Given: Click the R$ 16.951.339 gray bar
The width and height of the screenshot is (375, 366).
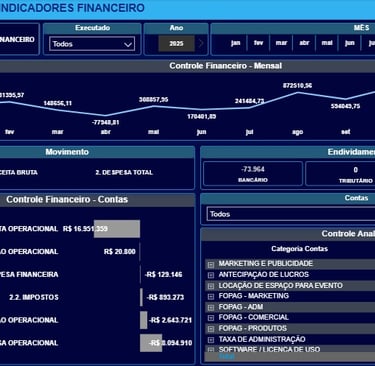Looking at the screenshot, I should pyautogui.click(x=117, y=229).
